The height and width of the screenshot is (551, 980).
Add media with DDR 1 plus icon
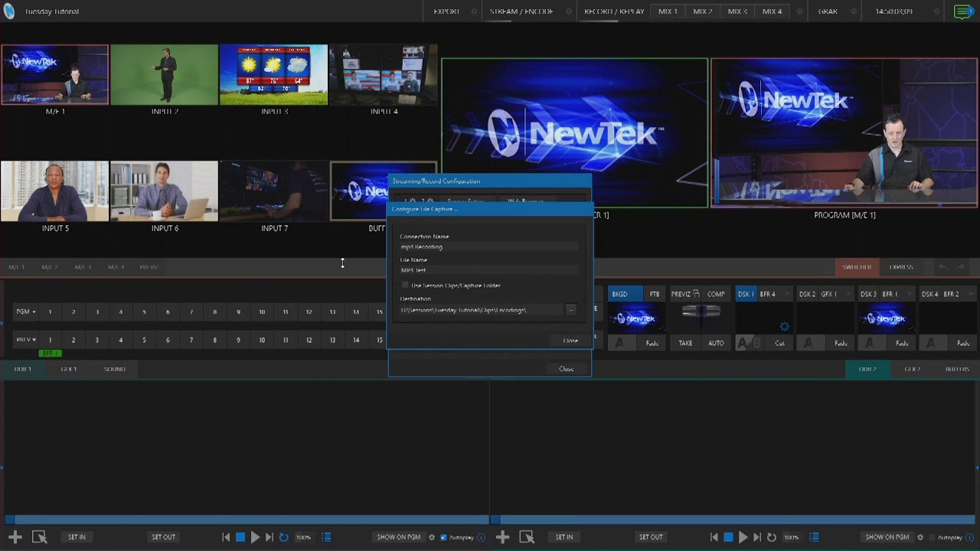15,537
